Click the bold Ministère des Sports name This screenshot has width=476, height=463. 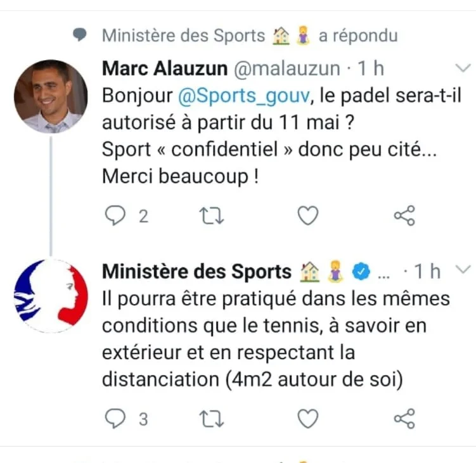click(196, 271)
